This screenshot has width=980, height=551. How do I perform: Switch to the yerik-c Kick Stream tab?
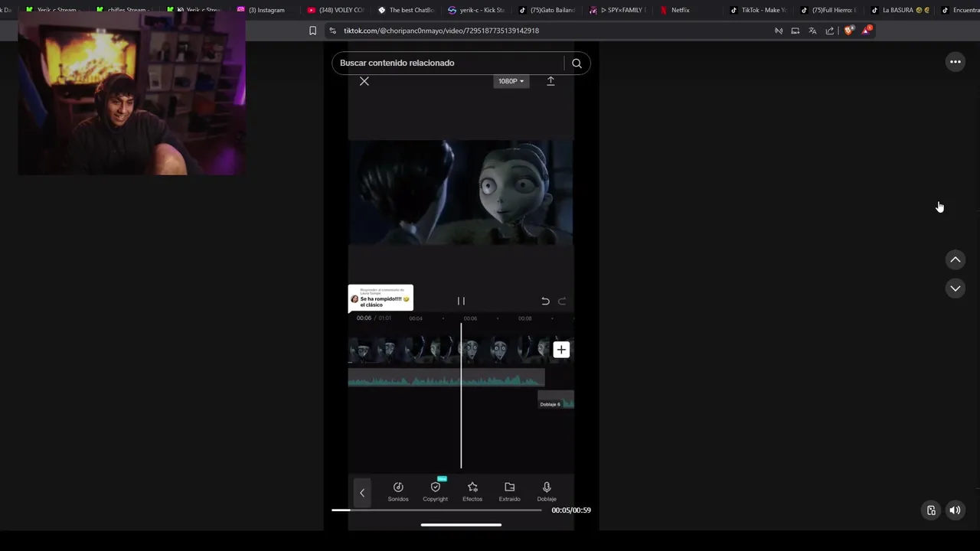tap(477, 10)
